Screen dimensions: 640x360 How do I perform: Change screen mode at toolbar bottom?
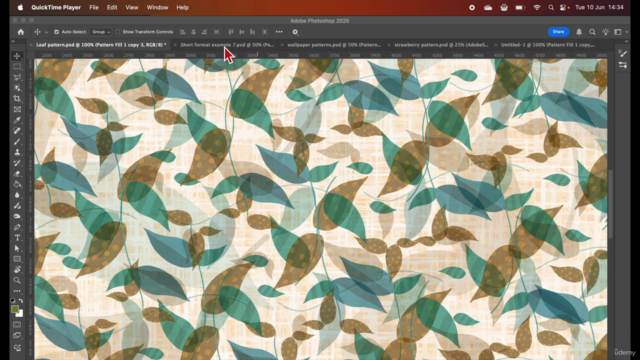coord(17,336)
